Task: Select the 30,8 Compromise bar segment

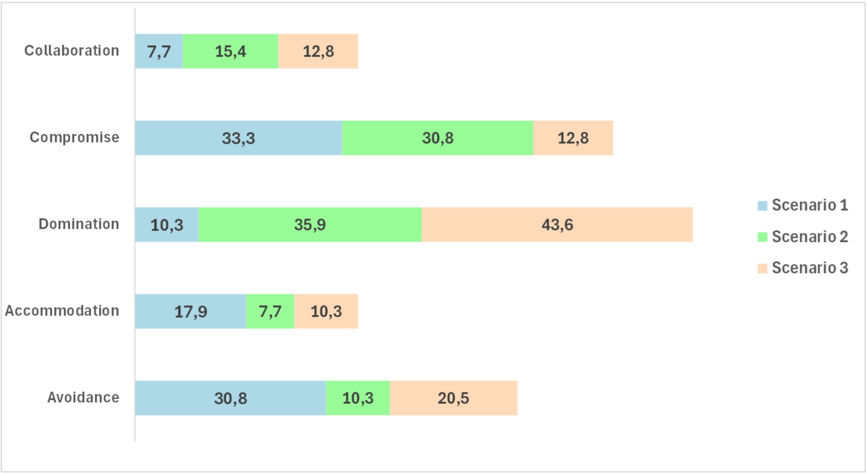Action: tap(438, 138)
